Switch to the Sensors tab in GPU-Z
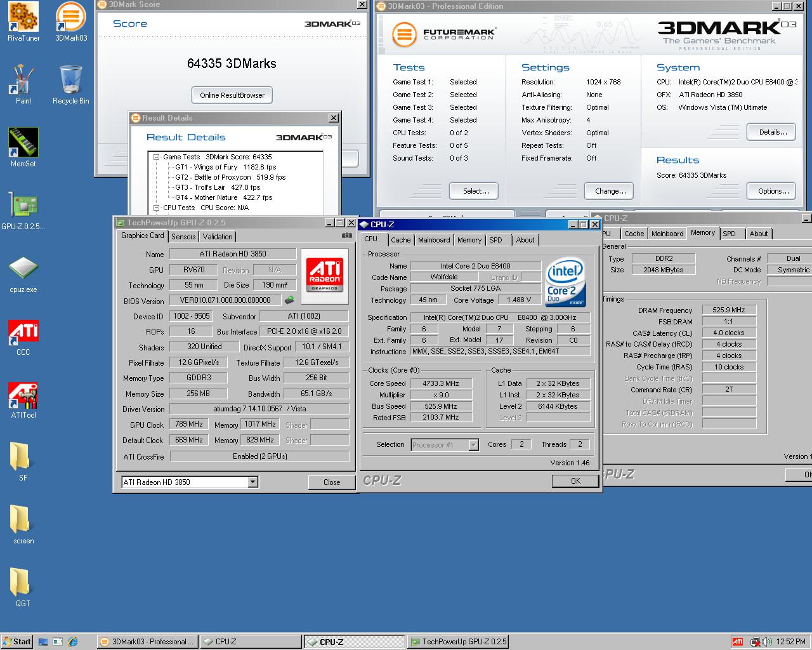Viewport: 812px width, 650px height. point(183,236)
